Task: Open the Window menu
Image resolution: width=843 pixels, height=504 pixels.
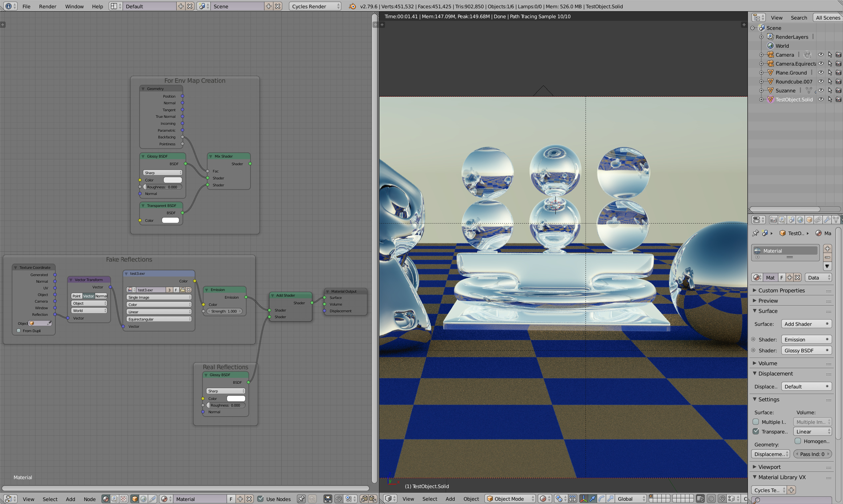Action: point(75,6)
